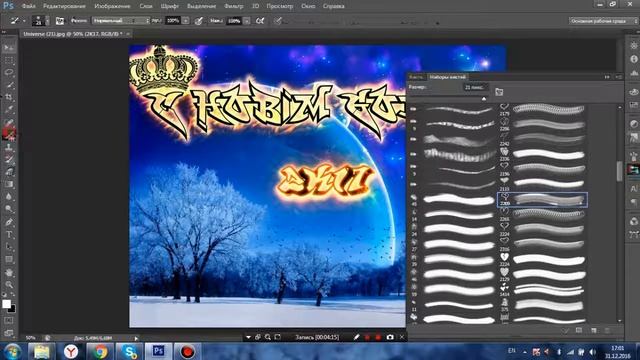Open the Character panel from the dock
Screen dimensions: 640x360
(x=633, y=189)
